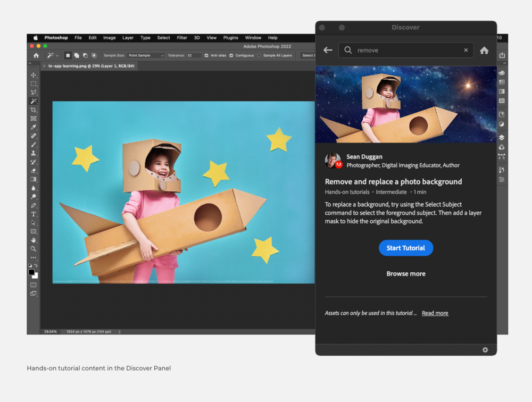532x402 pixels.
Task: Open the Plugins menu
Action: (x=230, y=38)
